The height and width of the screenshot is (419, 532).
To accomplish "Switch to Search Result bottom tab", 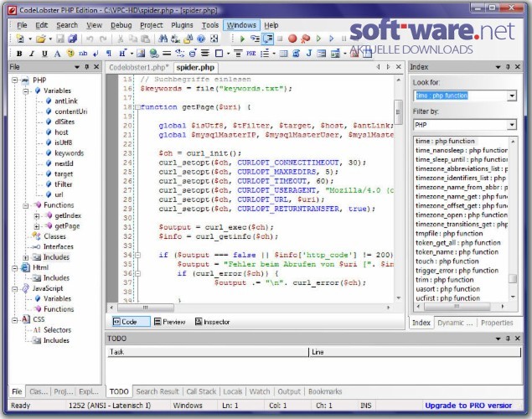I will [x=158, y=391].
